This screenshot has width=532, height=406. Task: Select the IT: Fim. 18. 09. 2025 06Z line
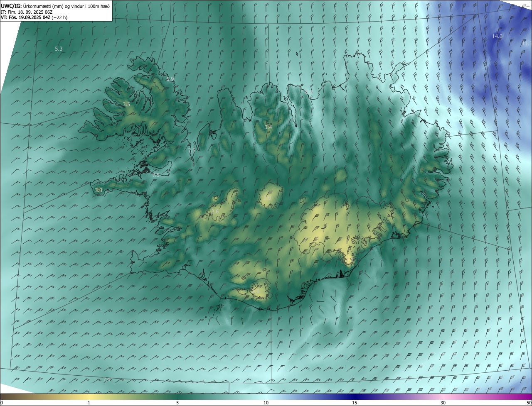[x=27, y=12]
